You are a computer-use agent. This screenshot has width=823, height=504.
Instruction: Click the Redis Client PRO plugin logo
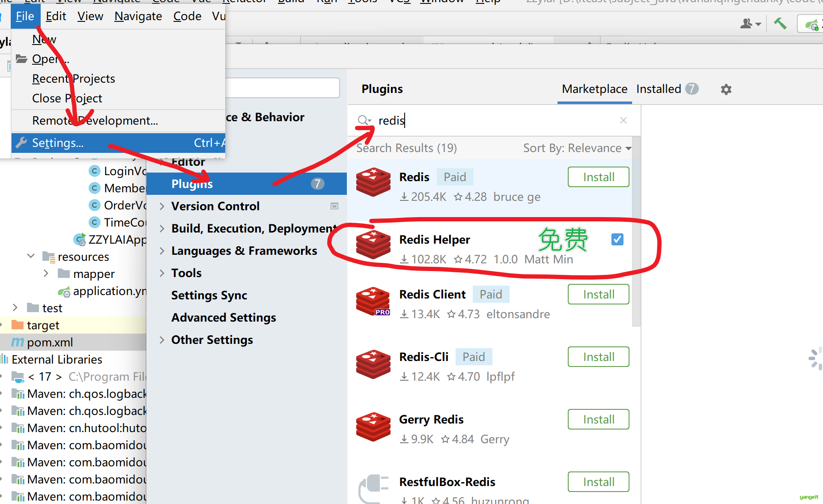[373, 301]
